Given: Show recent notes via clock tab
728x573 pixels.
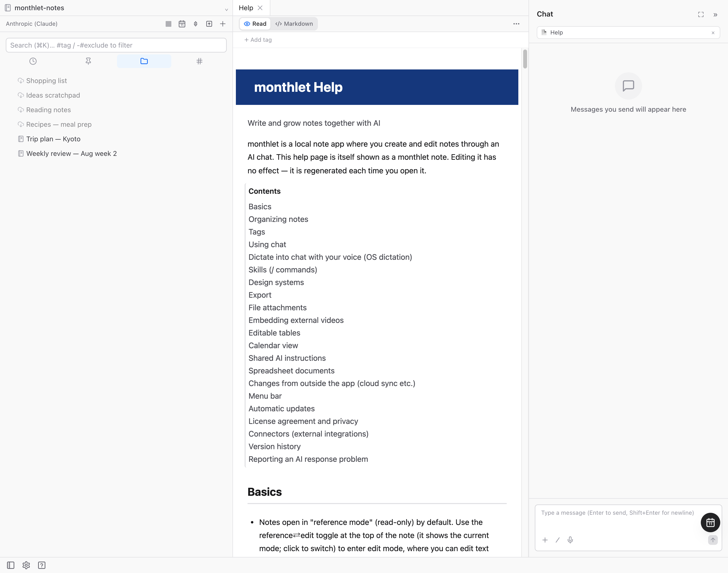Looking at the screenshot, I should pyautogui.click(x=33, y=61).
